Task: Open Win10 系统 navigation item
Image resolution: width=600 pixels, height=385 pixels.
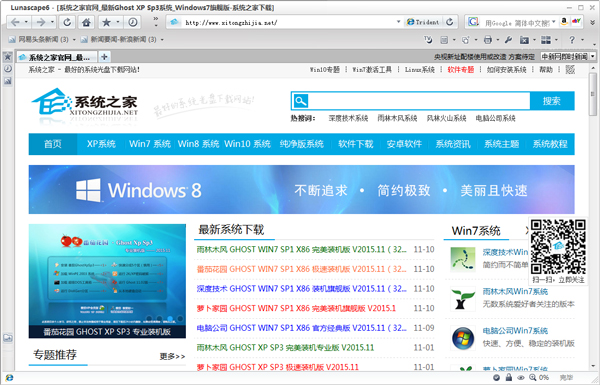Action: (x=247, y=144)
